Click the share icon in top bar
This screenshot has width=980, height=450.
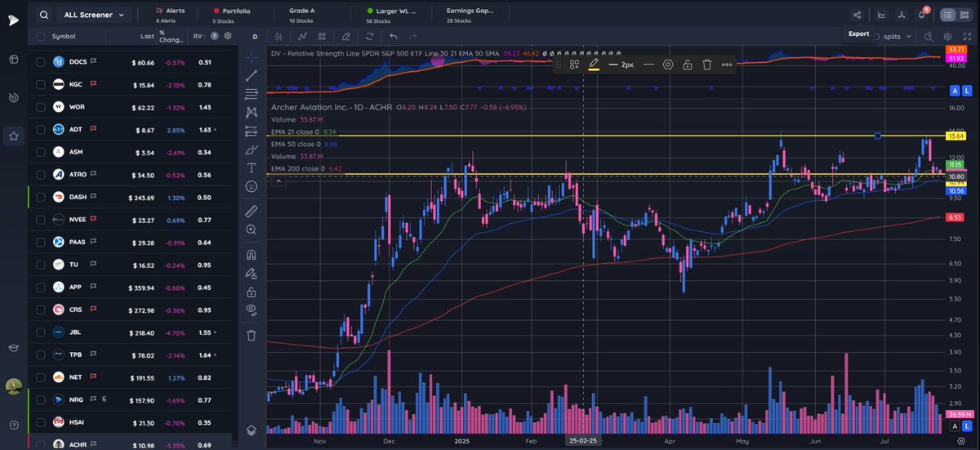pyautogui.click(x=857, y=15)
